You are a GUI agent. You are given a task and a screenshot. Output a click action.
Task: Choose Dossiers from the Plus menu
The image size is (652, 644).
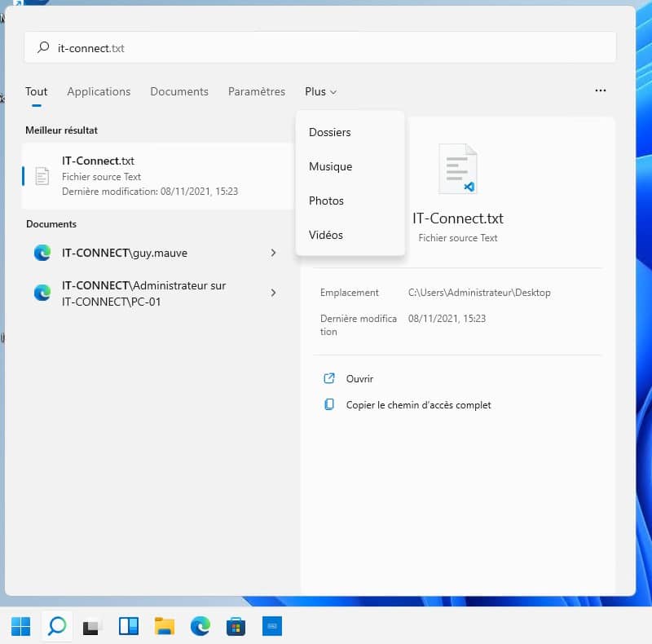tap(330, 132)
